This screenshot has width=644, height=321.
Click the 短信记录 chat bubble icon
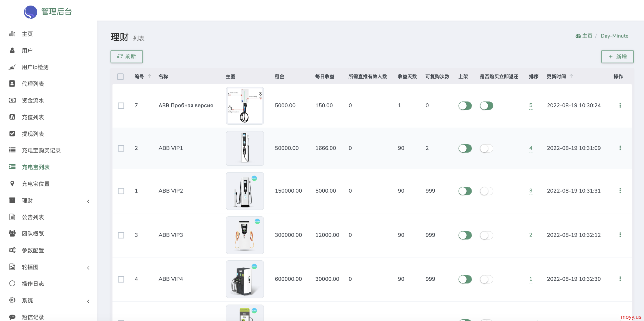pos(12,317)
